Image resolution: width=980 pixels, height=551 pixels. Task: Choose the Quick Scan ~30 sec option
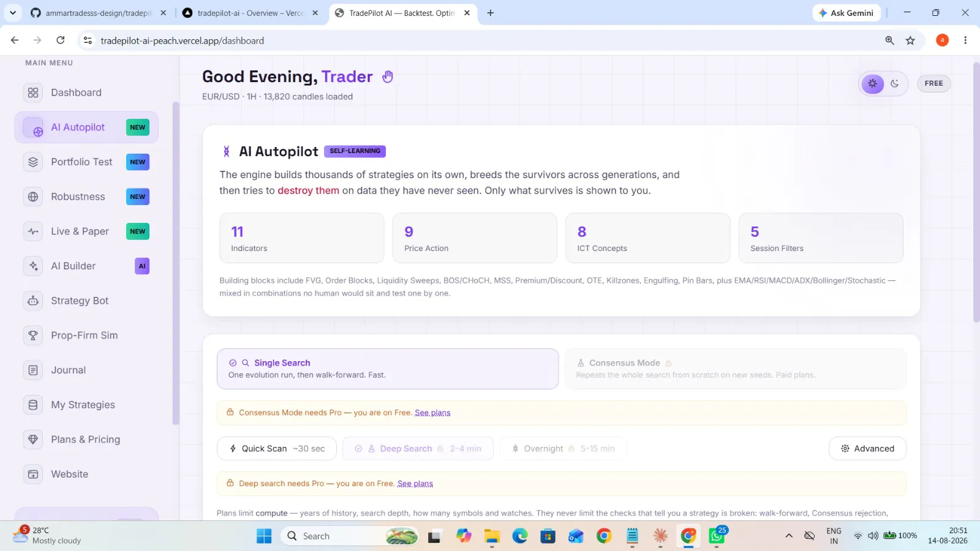(x=277, y=449)
